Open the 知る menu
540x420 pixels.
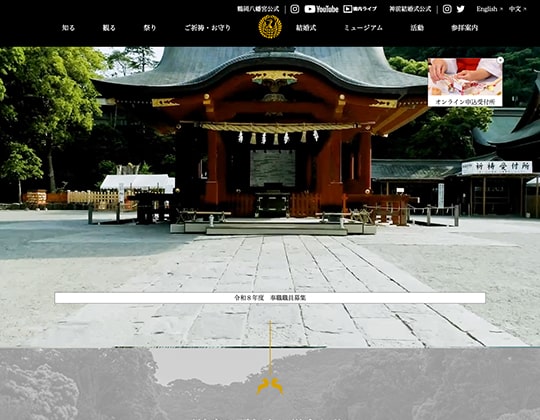(x=68, y=28)
